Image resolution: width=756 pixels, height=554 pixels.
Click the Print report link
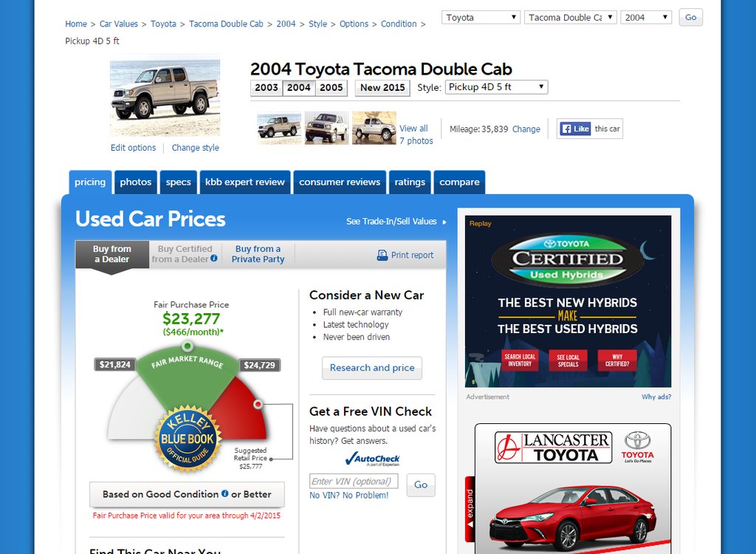pyautogui.click(x=412, y=255)
